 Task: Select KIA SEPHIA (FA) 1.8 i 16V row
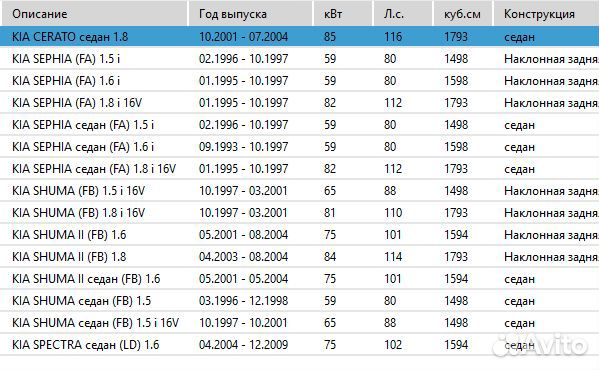[300, 103]
